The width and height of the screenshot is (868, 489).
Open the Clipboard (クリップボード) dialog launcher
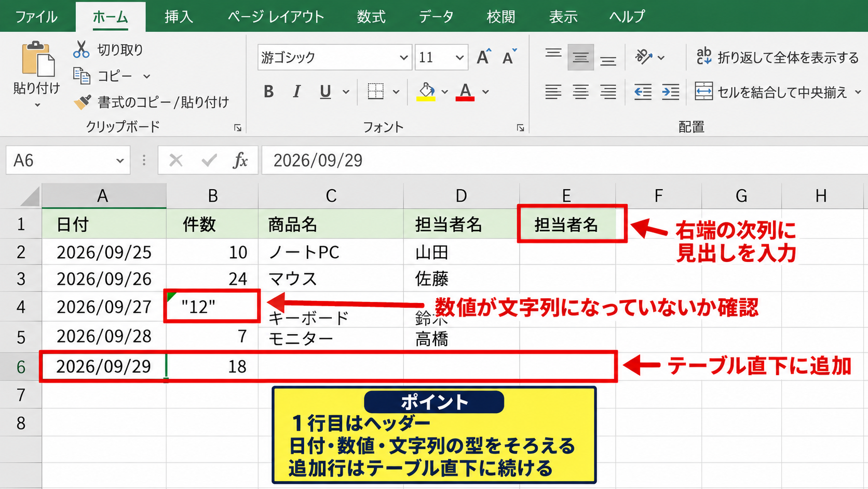(238, 128)
